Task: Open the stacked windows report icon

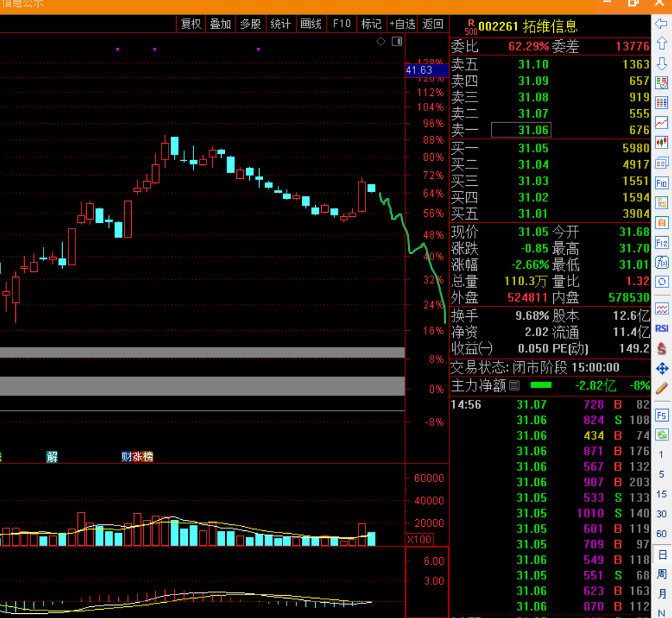Action: point(661,163)
